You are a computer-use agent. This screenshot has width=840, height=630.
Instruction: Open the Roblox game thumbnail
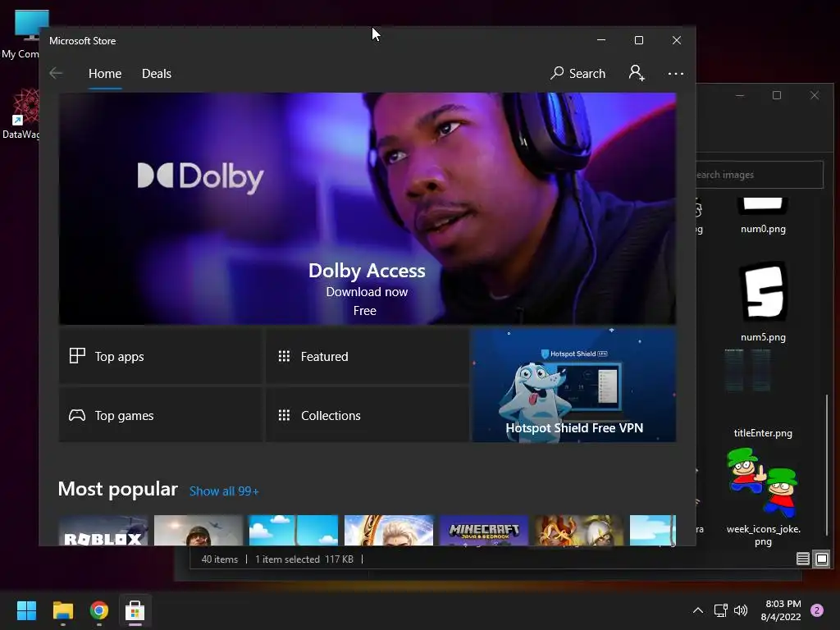coord(103,531)
